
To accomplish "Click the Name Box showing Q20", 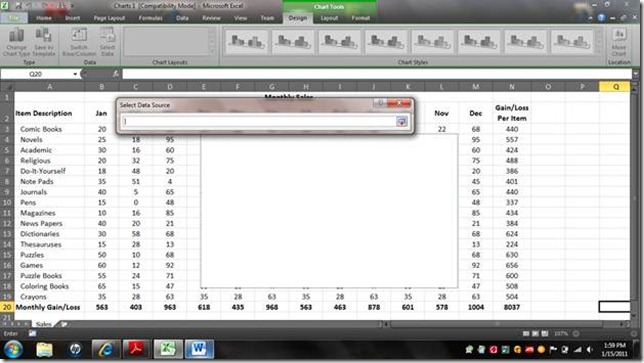I will click(36, 74).
